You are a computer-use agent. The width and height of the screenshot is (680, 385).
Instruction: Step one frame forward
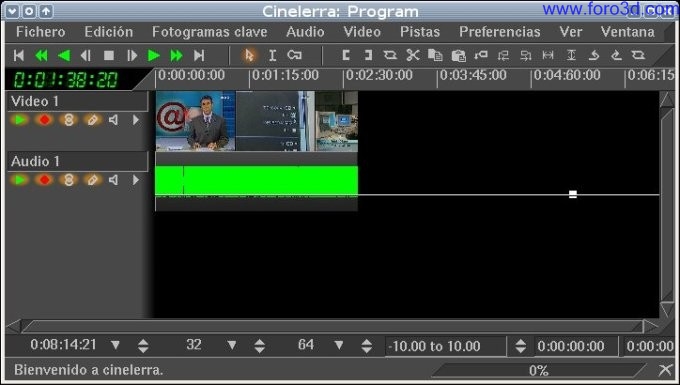click(x=132, y=55)
